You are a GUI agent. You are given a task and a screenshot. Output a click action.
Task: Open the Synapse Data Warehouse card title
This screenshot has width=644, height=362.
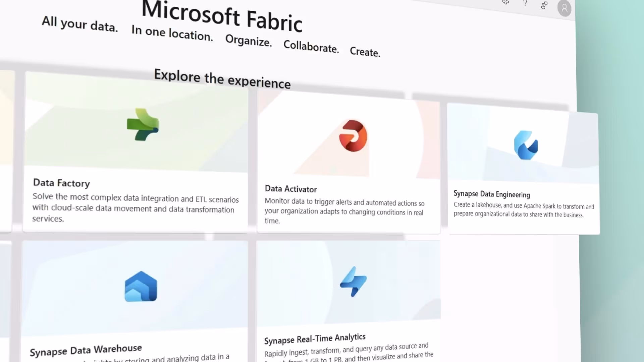[x=86, y=350]
